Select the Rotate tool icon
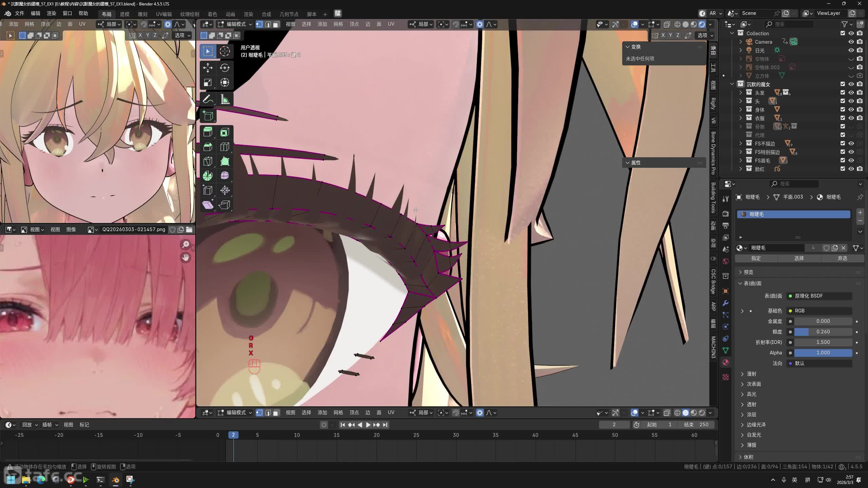This screenshot has width=868, height=488. pos(224,68)
